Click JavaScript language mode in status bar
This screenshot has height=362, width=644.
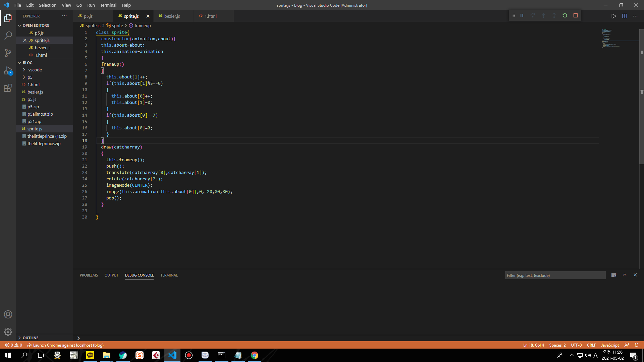pyautogui.click(x=610, y=345)
